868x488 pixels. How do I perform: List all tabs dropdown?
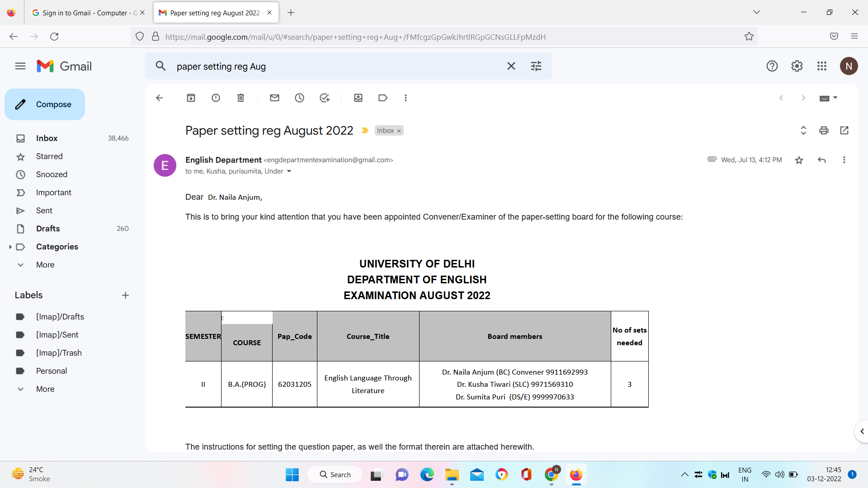click(x=757, y=12)
